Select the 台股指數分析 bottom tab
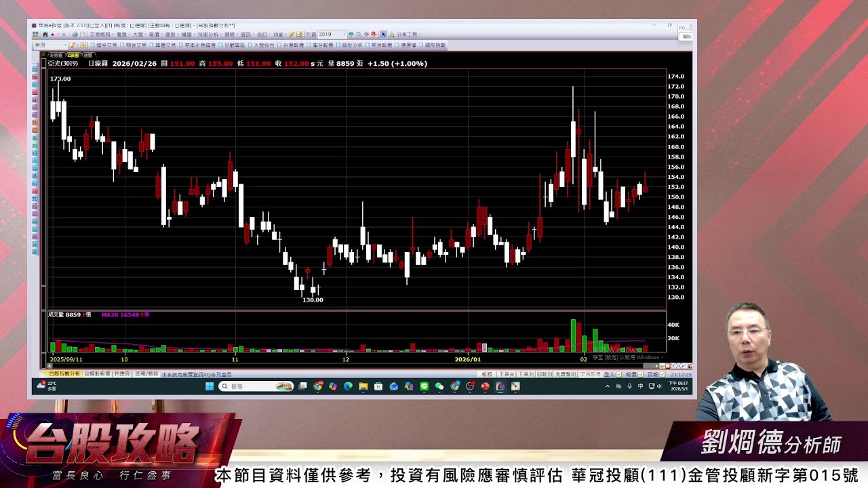This screenshot has width=868, height=488. [64, 373]
